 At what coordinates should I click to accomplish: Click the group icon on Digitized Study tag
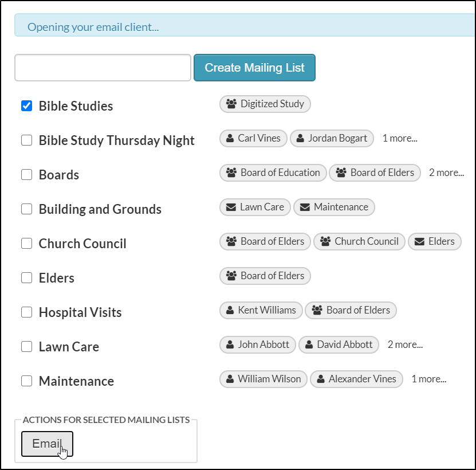tap(231, 104)
